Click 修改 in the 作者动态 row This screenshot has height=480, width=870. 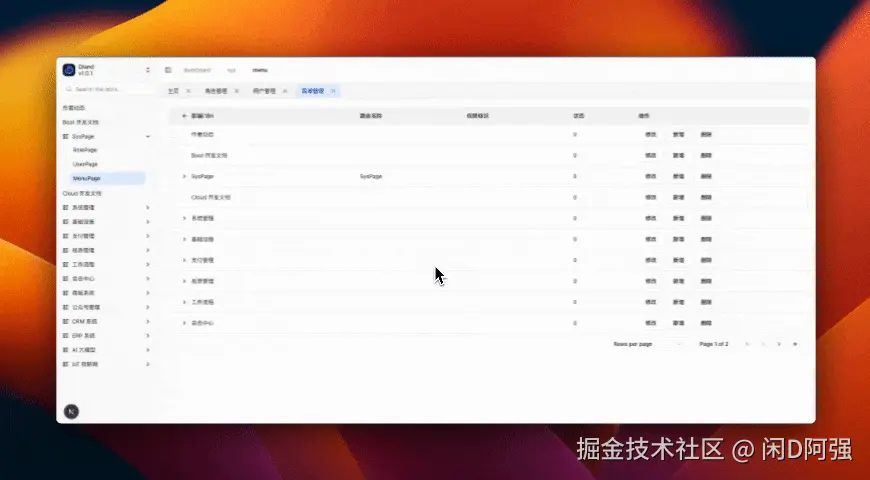(650, 134)
